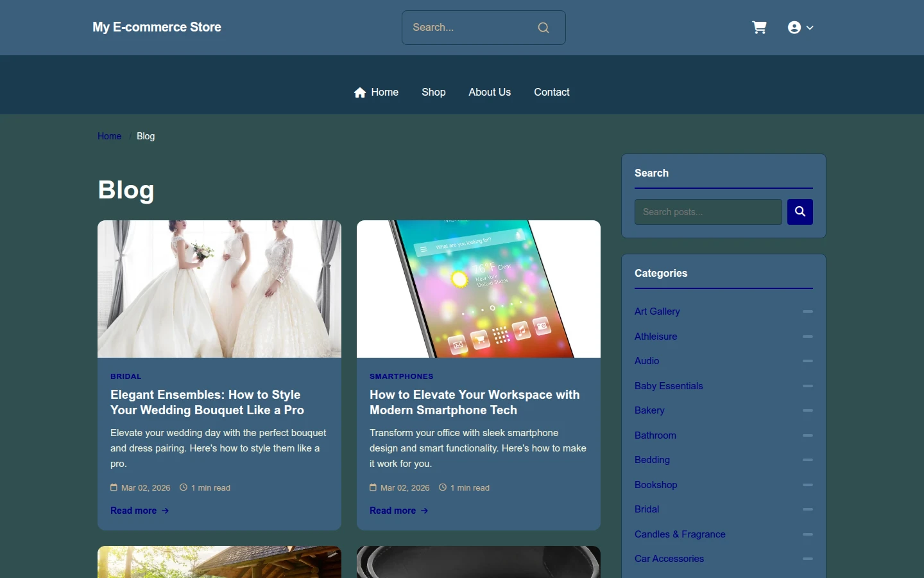Toggle the Candles & Fragrance expander

click(808, 534)
